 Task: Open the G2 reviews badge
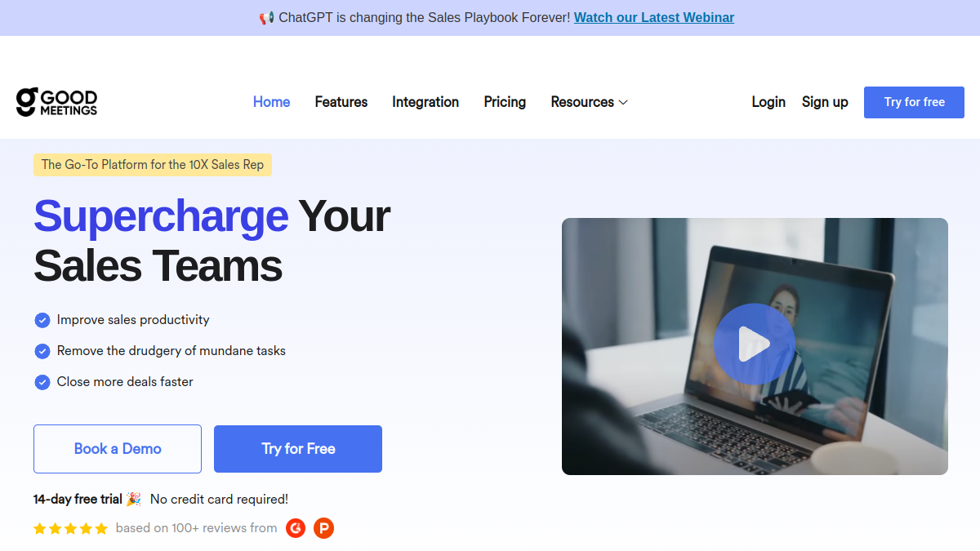point(296,528)
